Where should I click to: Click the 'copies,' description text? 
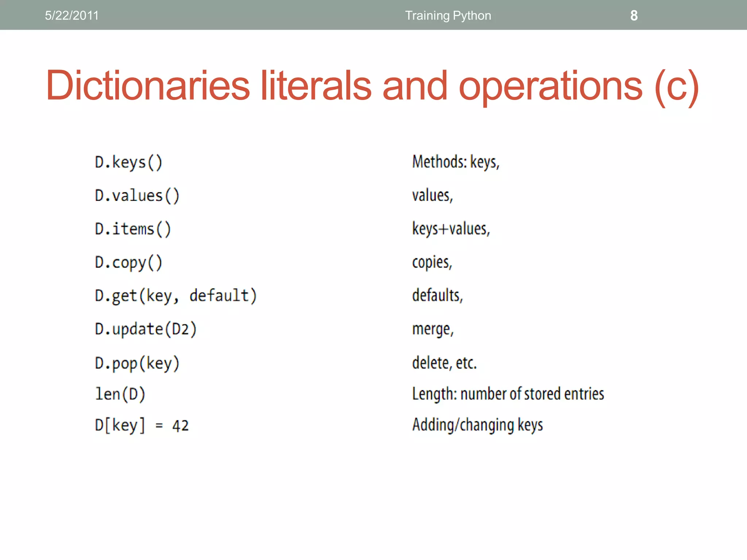[x=432, y=262]
